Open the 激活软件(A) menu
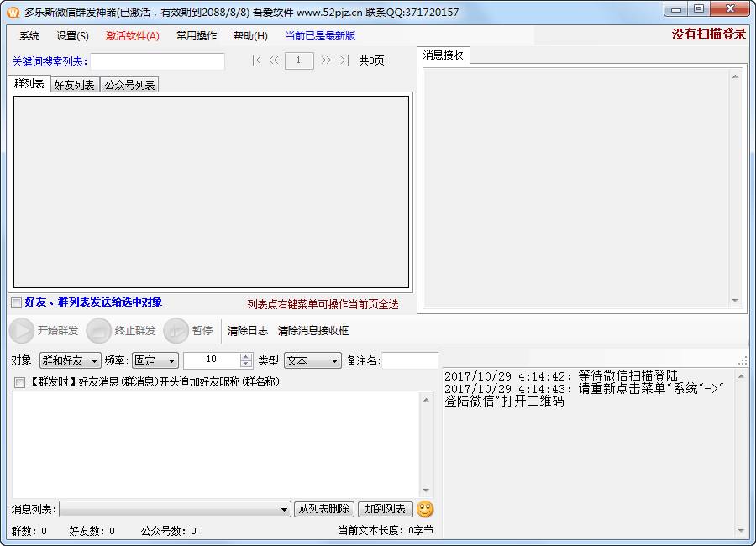The image size is (756, 546). [132, 35]
